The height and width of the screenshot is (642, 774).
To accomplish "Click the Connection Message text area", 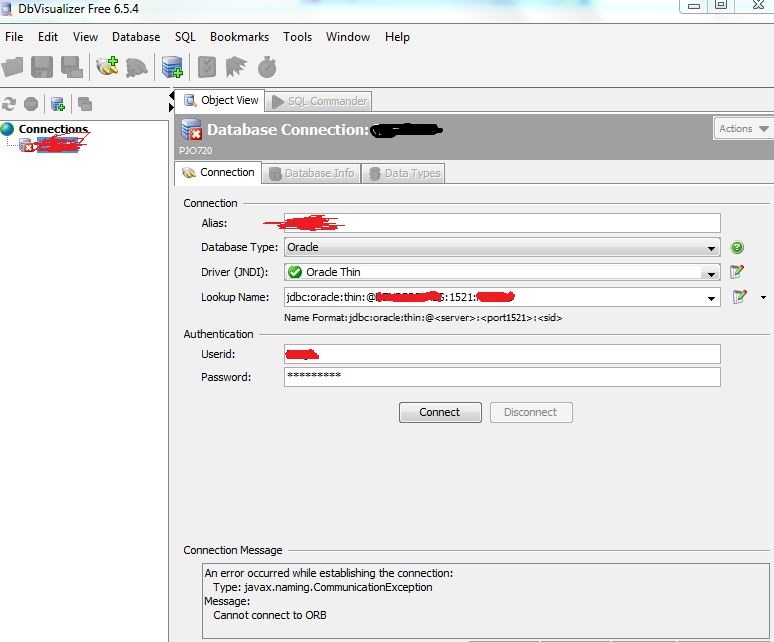I will tap(486, 601).
